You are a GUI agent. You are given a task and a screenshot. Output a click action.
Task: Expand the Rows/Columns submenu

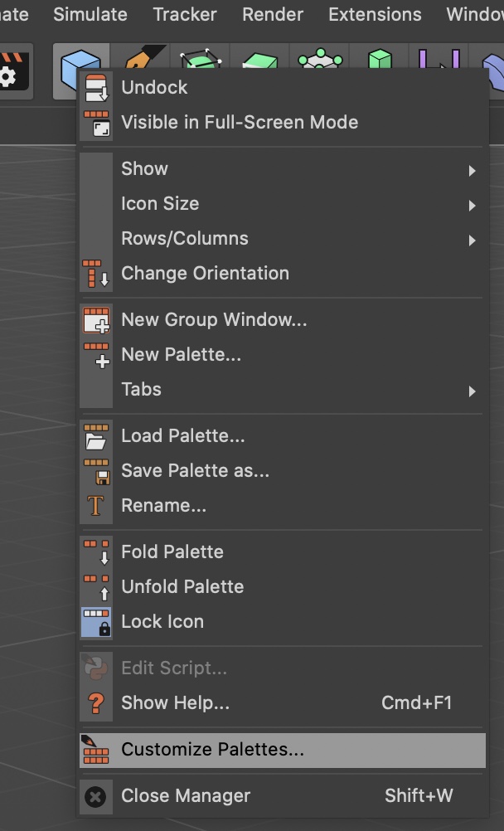185,238
